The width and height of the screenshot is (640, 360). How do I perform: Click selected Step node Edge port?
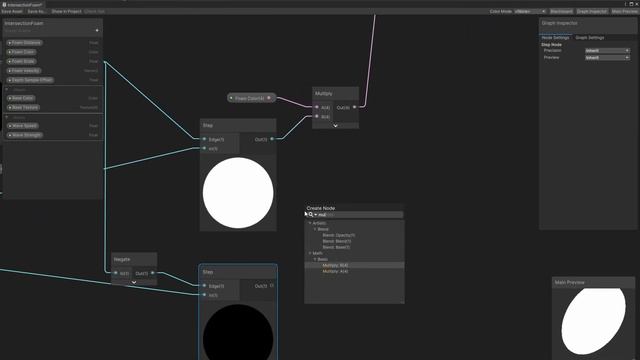(204, 286)
